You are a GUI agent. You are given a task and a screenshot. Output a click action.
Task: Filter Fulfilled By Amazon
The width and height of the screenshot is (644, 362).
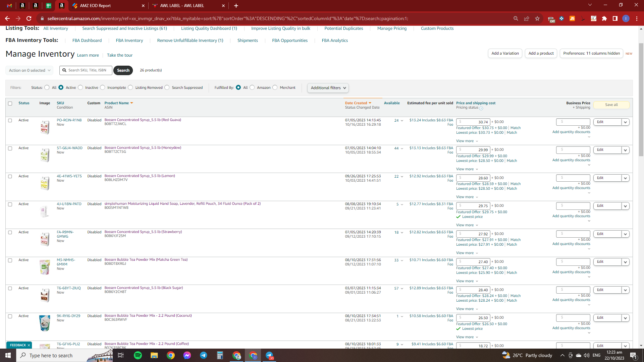click(x=252, y=87)
